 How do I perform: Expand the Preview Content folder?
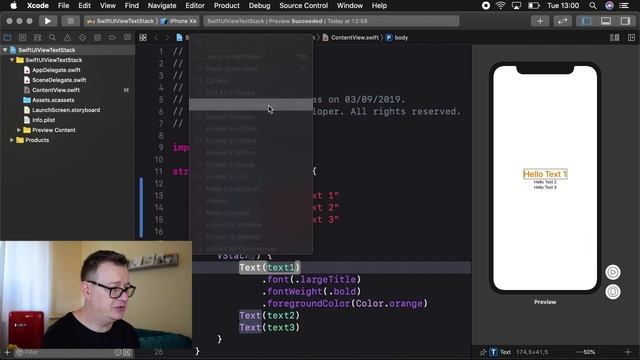[x=19, y=130]
